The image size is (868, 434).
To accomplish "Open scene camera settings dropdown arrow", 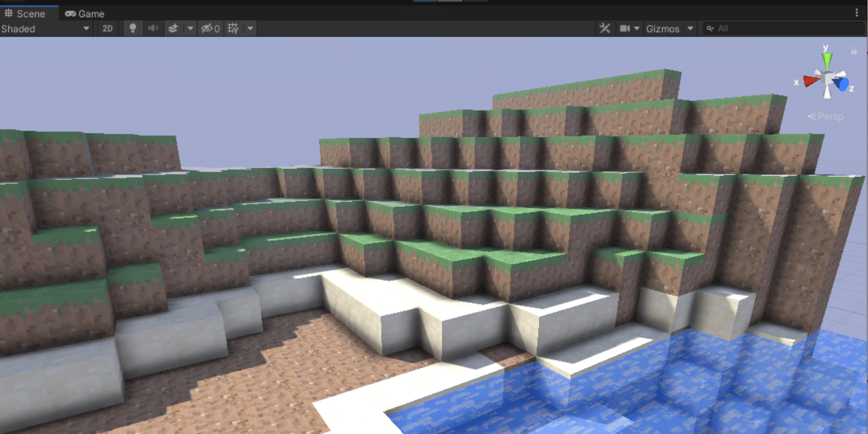I will coord(637,28).
